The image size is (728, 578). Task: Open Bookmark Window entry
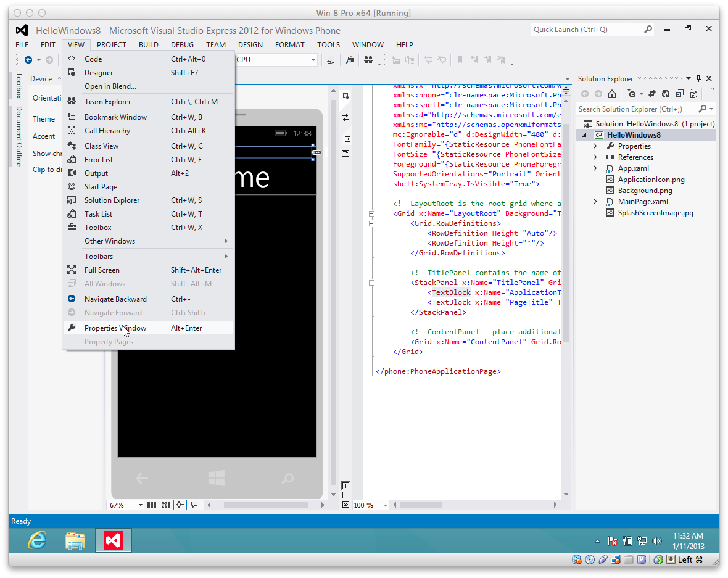click(x=148, y=117)
